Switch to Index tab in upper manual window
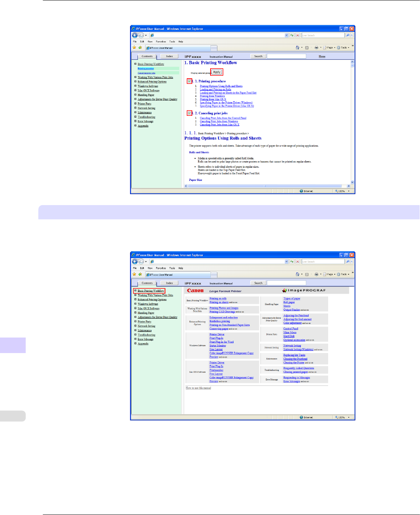This screenshot has width=420, height=515. pyautogui.click(x=169, y=56)
